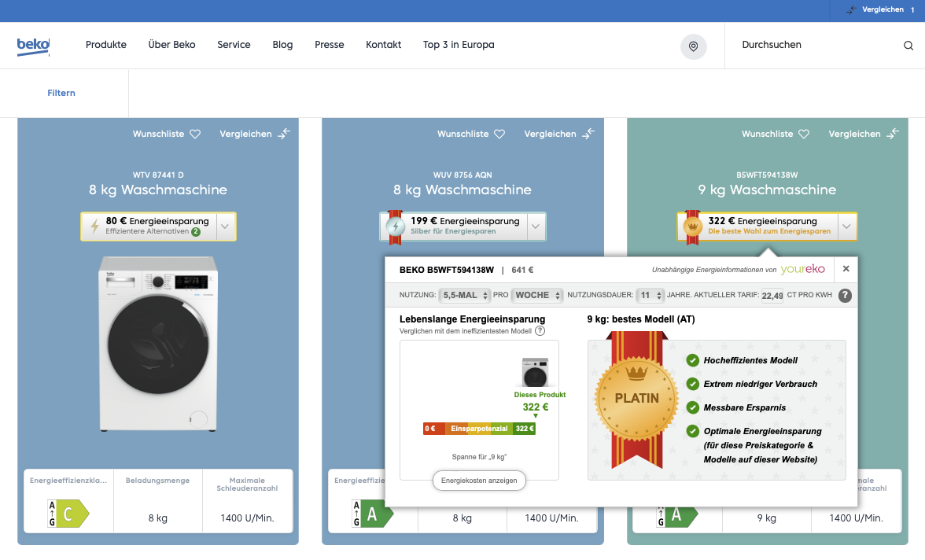Add B5WFT594138W to Wunschliste
This screenshot has height=560, width=925.
[x=776, y=134]
